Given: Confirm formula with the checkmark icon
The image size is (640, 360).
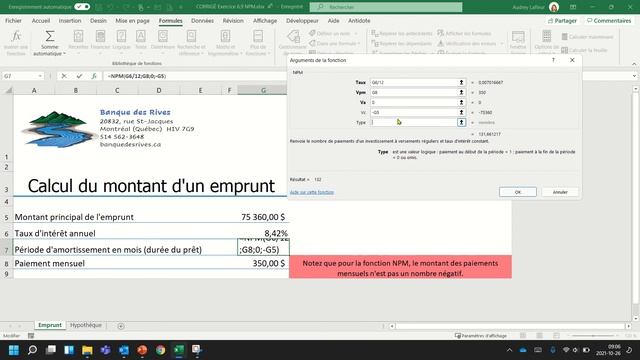Looking at the screenshot, I should (x=79, y=76).
